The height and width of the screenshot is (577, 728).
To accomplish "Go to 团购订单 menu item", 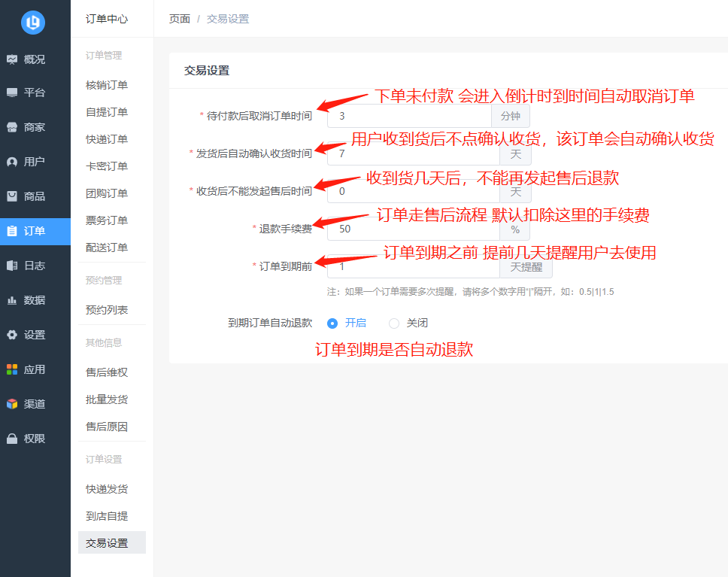I will point(107,193).
